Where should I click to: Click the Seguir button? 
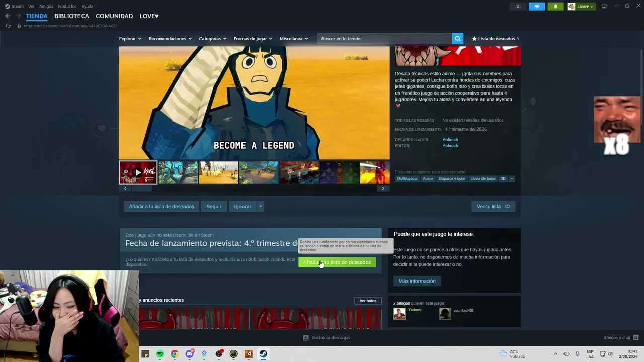click(x=214, y=207)
